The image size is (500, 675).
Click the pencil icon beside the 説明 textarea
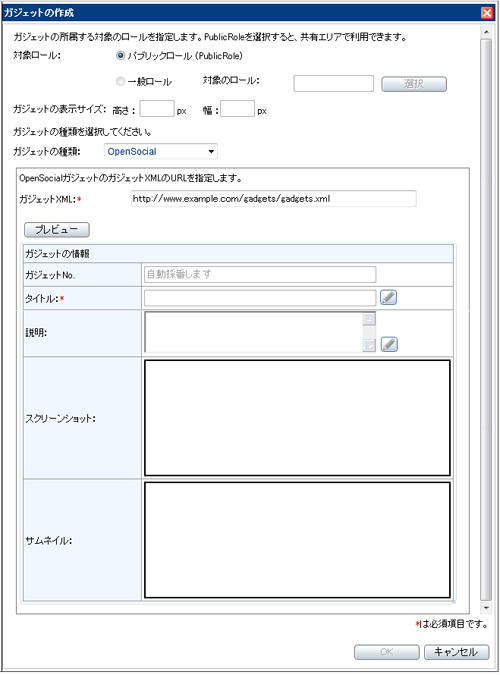click(x=389, y=344)
